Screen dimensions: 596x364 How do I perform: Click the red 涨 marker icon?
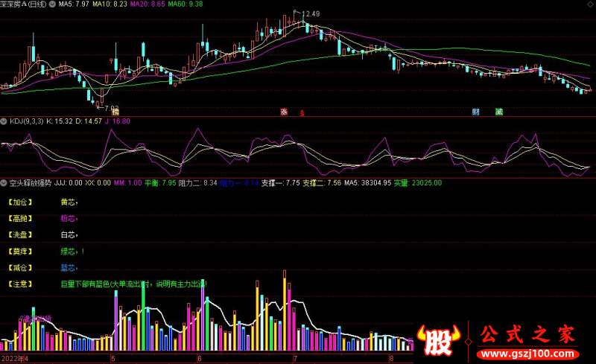coord(284,112)
